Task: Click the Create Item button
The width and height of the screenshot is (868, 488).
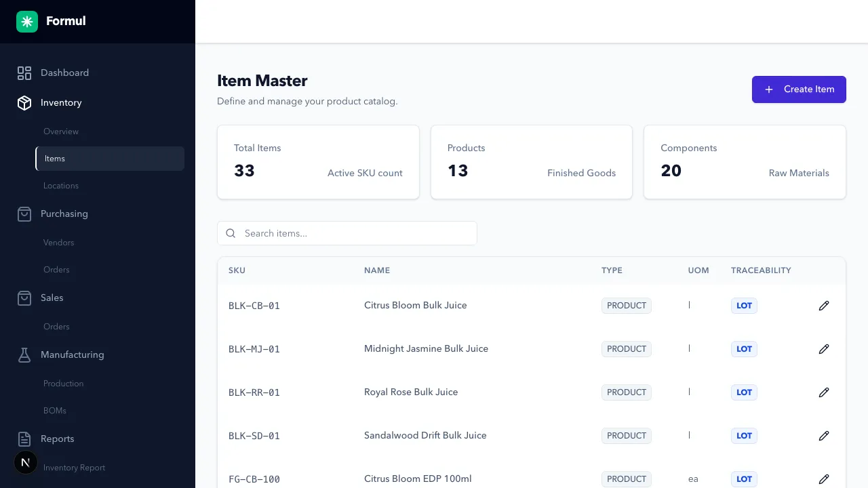Action: pyautogui.click(x=799, y=89)
